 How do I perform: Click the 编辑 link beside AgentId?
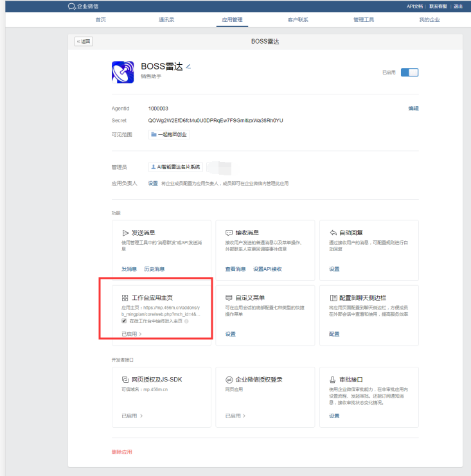tap(413, 109)
